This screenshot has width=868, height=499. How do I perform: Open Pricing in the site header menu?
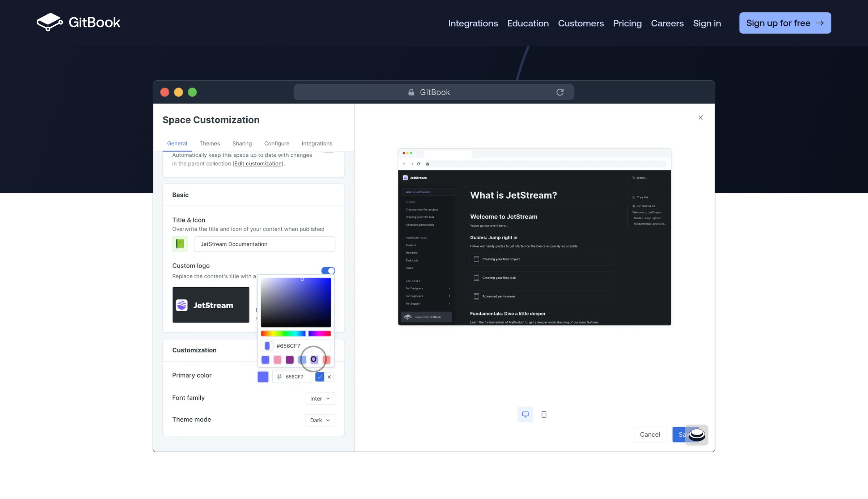627,23
